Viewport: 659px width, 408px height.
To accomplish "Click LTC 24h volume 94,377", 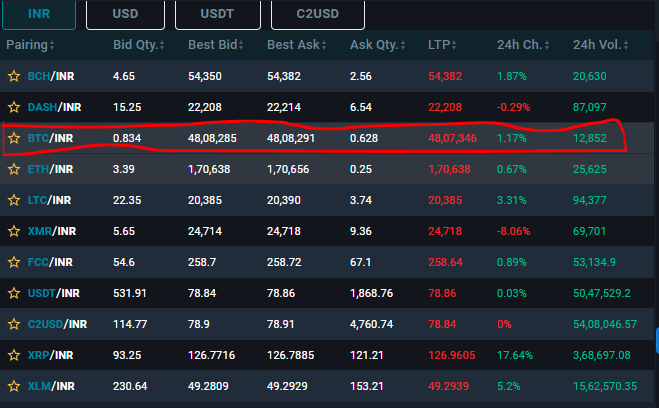I will [x=590, y=200].
